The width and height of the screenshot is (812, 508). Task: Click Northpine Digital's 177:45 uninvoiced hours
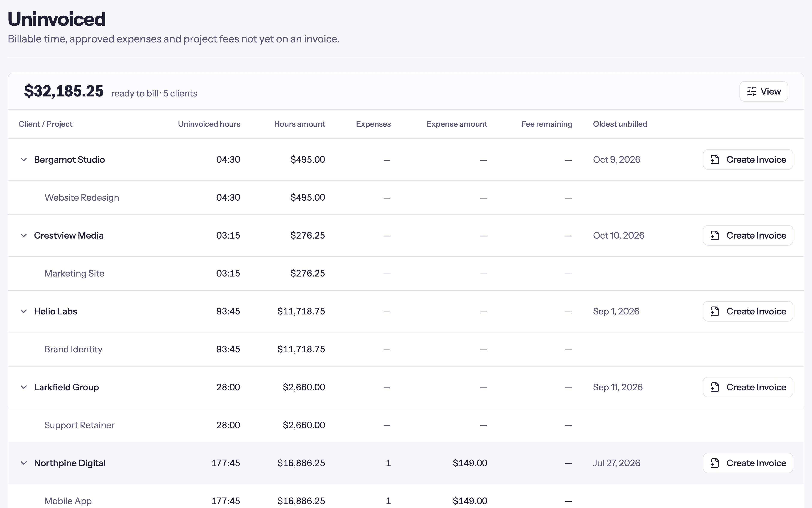pyautogui.click(x=225, y=463)
